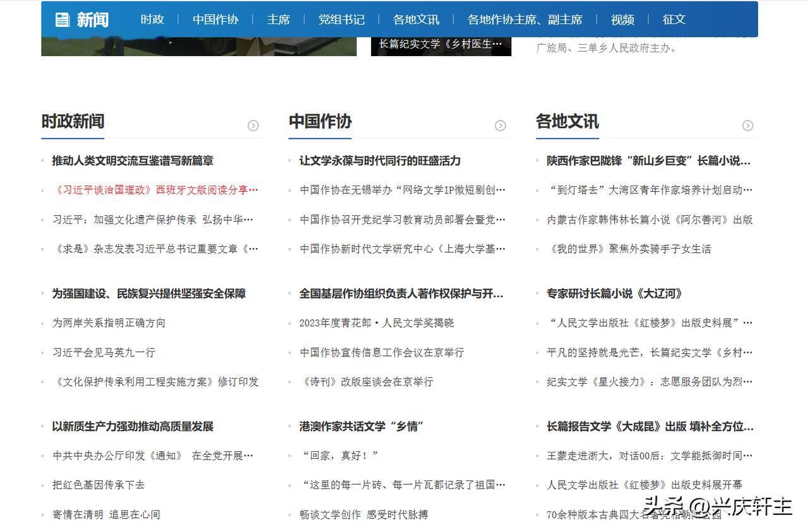
Task: Click the 中国作协 section heading
Action: pyautogui.click(x=320, y=121)
